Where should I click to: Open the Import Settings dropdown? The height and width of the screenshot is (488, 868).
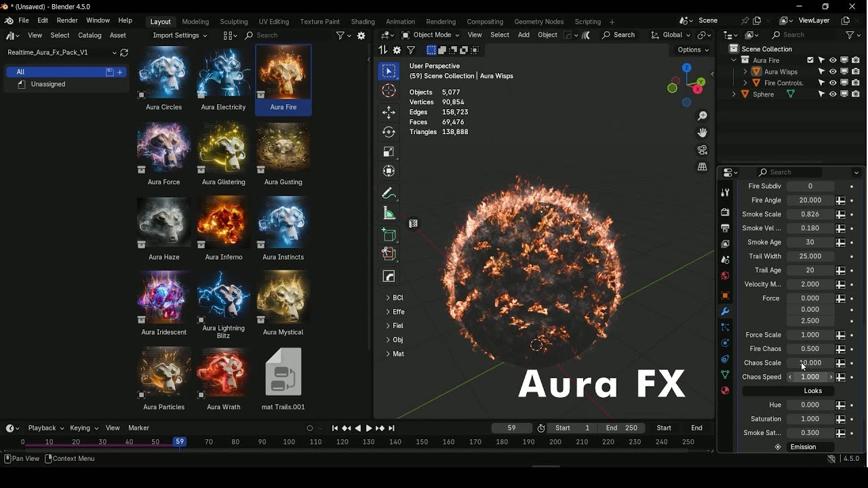179,35
